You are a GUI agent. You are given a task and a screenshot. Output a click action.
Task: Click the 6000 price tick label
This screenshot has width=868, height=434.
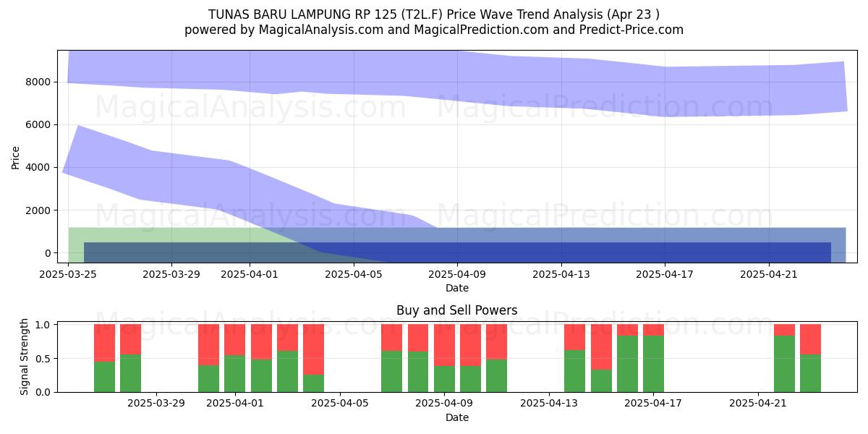tap(38, 124)
